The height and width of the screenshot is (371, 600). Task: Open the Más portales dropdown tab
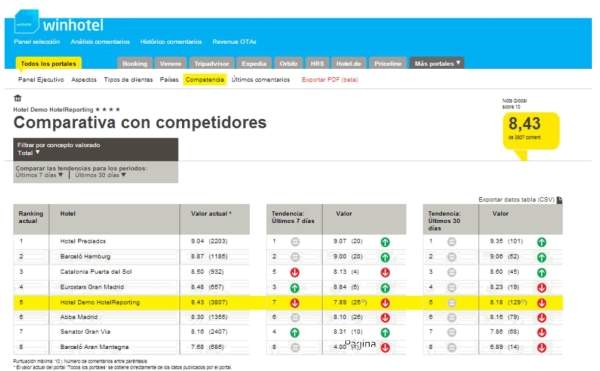(x=437, y=63)
